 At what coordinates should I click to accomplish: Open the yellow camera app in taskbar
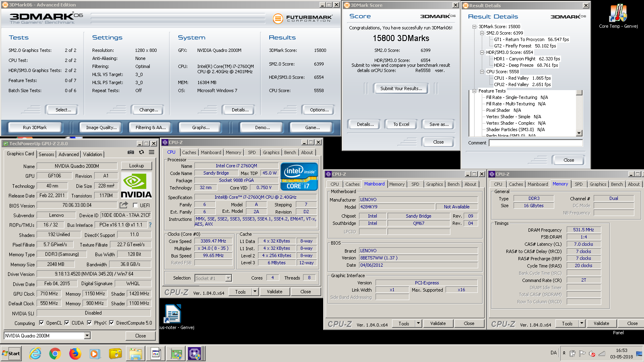tap(116, 354)
